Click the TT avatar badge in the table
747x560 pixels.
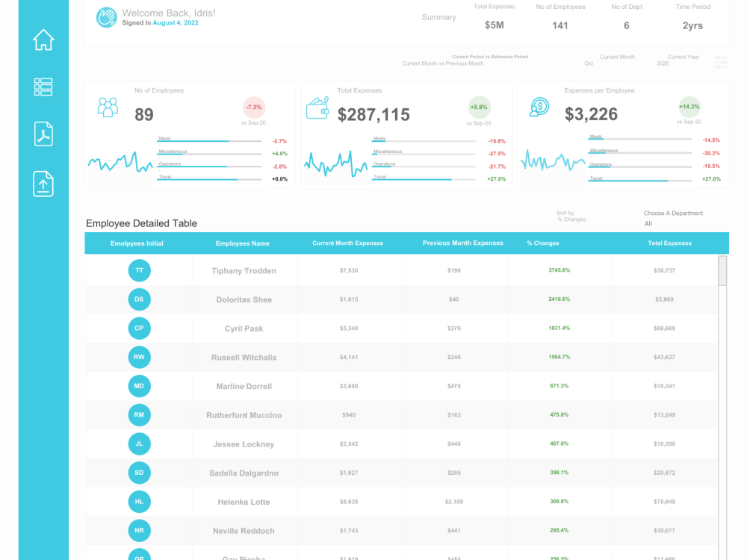point(139,270)
